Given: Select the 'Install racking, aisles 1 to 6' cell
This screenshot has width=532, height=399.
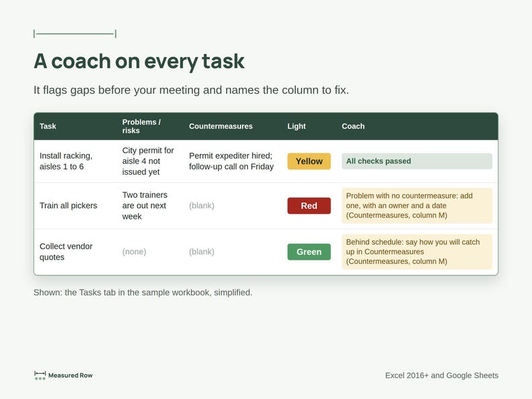Looking at the screenshot, I should pyautogui.click(x=66, y=161).
